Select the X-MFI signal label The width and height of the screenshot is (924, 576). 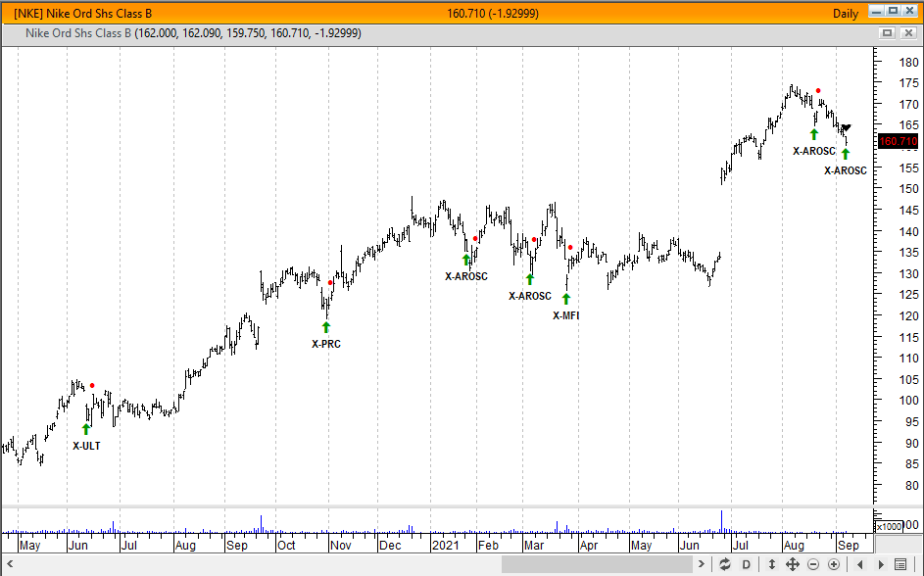[x=565, y=315]
